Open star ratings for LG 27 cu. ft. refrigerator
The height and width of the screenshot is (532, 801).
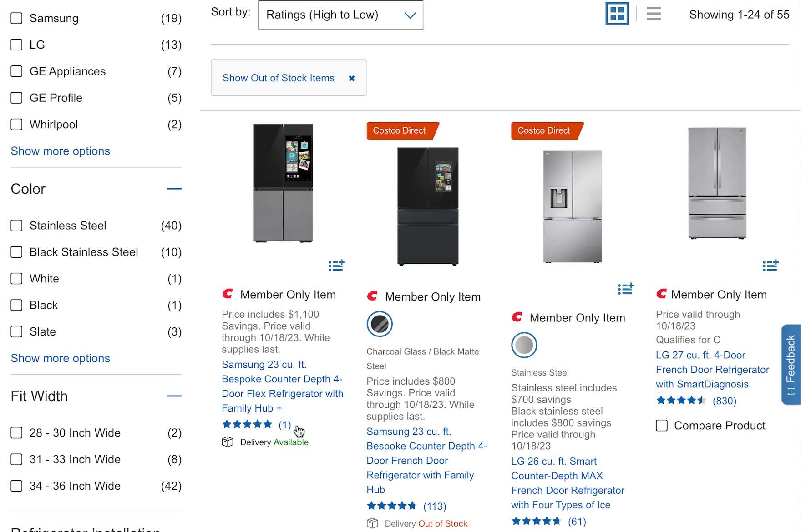coord(681,401)
